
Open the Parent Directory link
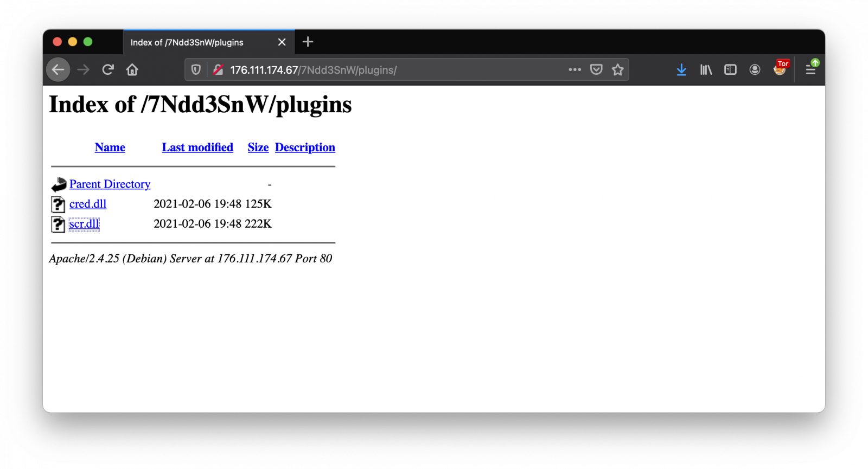click(110, 184)
